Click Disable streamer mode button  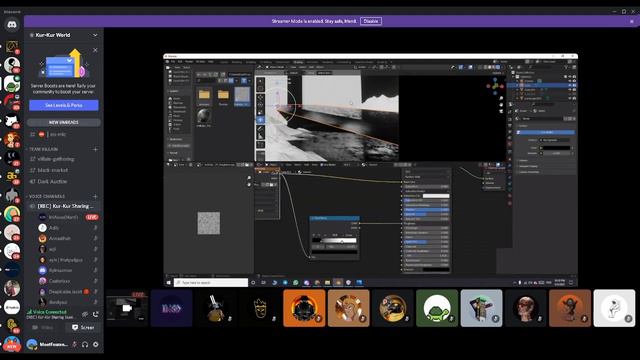(371, 21)
